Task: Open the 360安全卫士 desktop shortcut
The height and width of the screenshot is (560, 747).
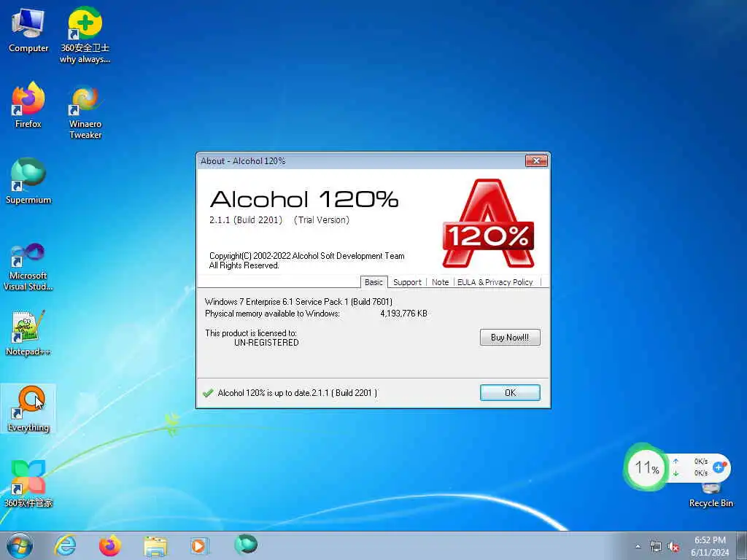Action: [85, 34]
